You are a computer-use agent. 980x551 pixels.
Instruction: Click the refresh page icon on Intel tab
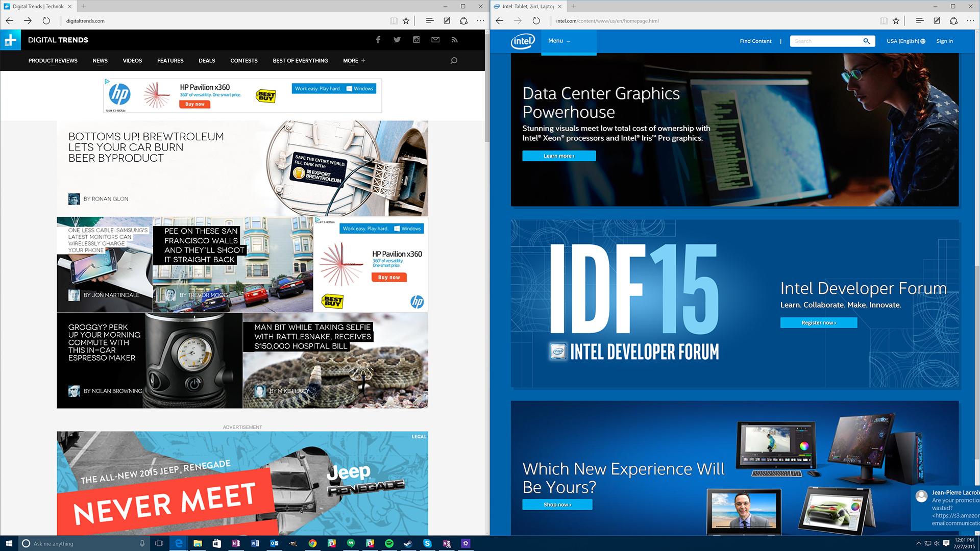point(536,21)
